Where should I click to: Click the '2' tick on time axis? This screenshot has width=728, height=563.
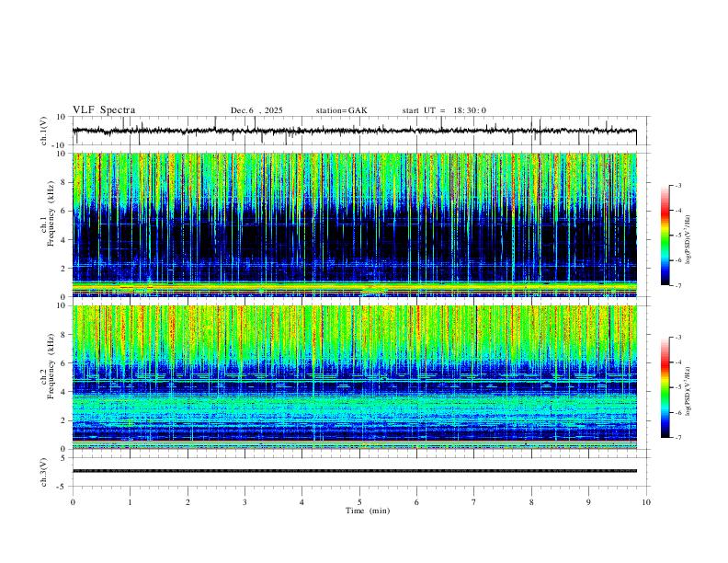coord(188,502)
